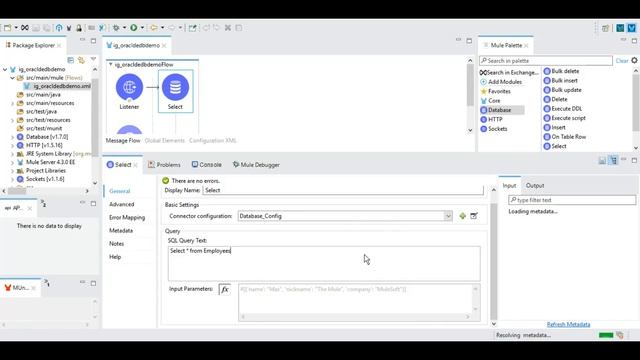Viewport: 640px width, 360px height.
Task: Open the Debug button dropdown arrow
Action: [x=124, y=28]
